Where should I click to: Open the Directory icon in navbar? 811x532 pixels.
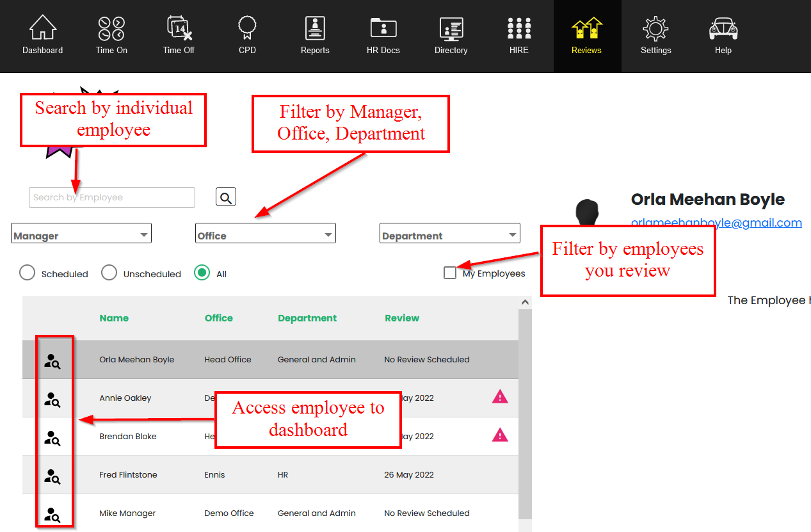pyautogui.click(x=451, y=29)
